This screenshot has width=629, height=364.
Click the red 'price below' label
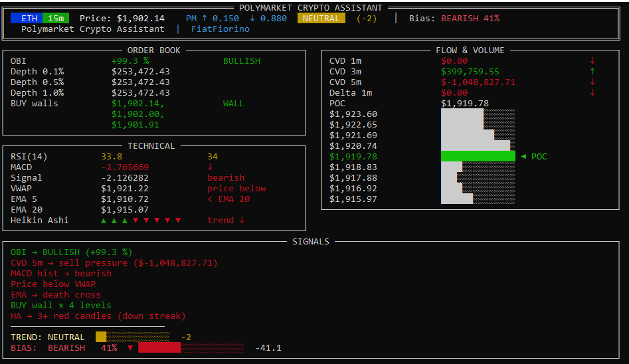[x=236, y=188]
